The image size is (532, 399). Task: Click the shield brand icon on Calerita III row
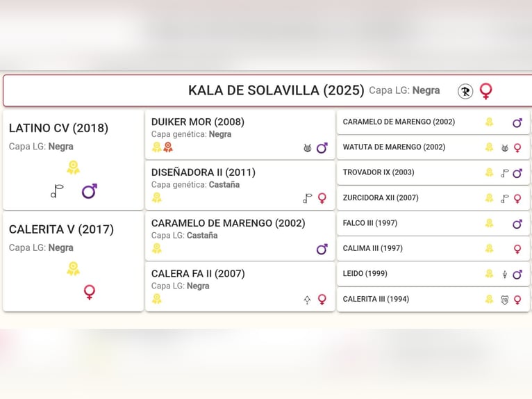click(504, 300)
